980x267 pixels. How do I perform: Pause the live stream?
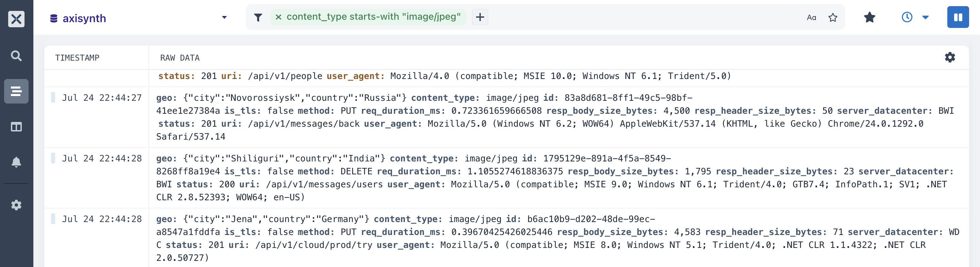[958, 17]
